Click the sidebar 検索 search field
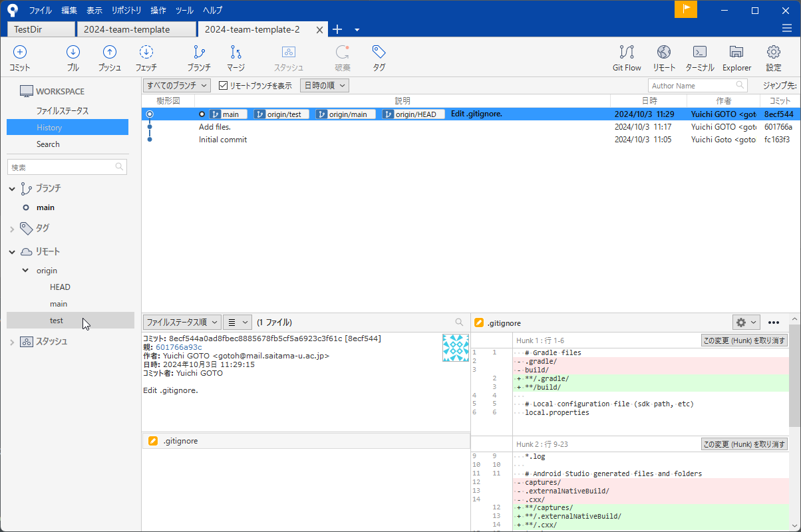The width and height of the screenshot is (801, 532). pos(67,167)
